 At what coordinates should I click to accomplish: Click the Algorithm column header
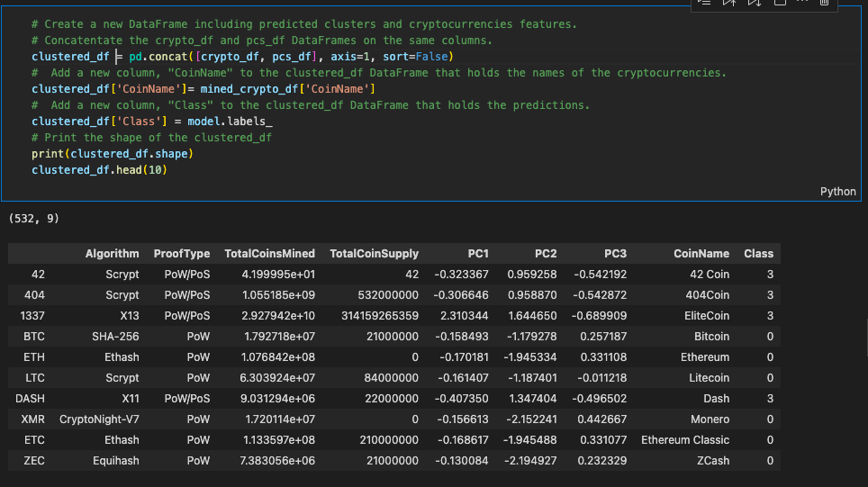[x=112, y=254]
